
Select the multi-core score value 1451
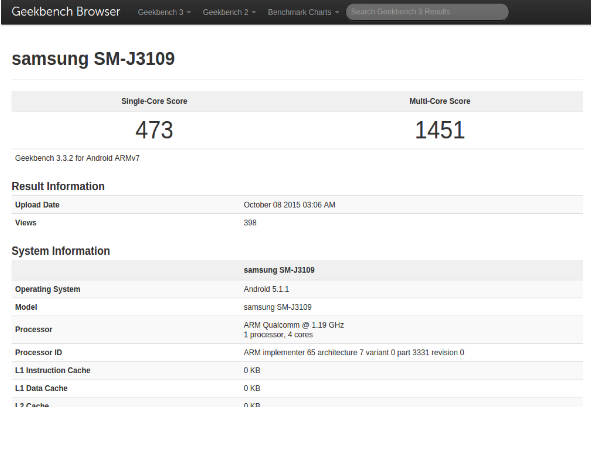(440, 130)
